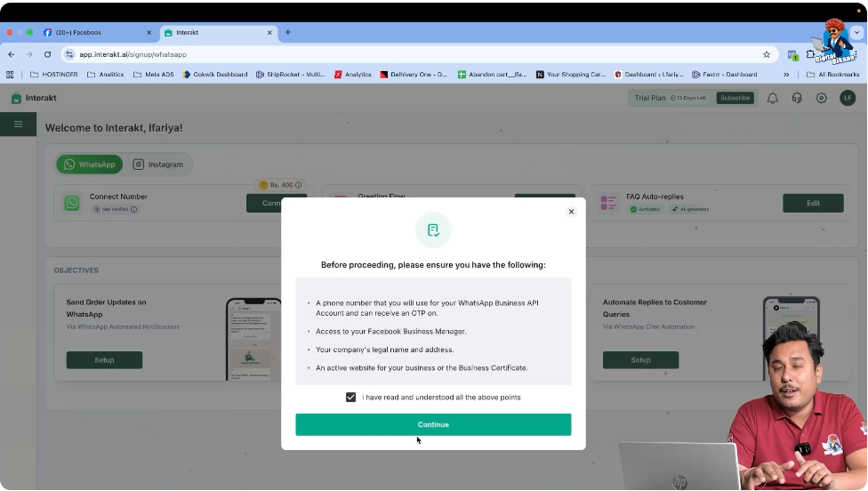Open the LF profile avatar

[848, 98]
